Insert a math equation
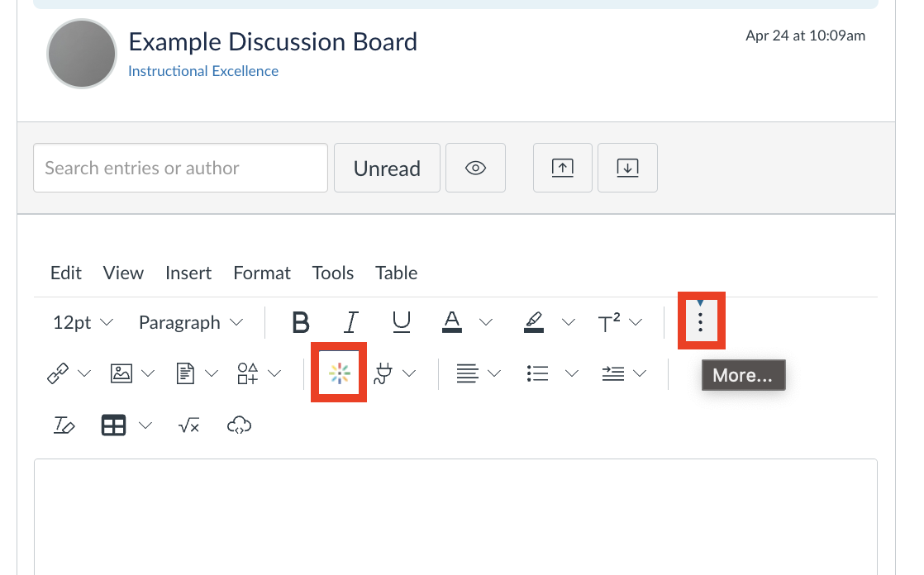924x575 pixels. 188,425
